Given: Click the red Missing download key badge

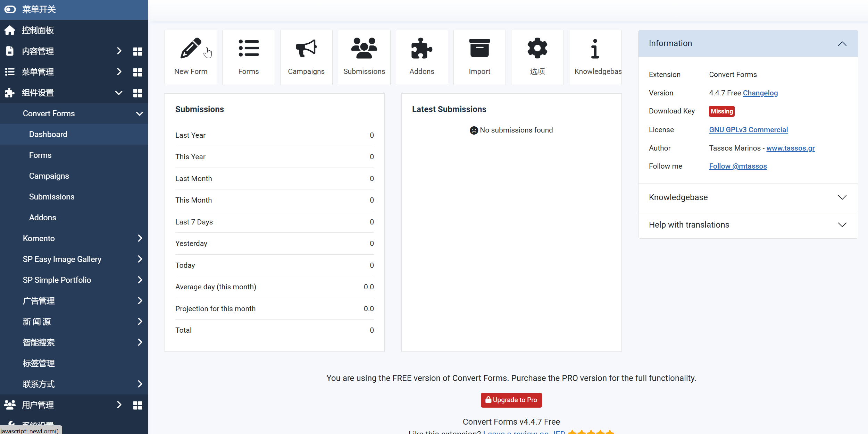Looking at the screenshot, I should (x=721, y=111).
